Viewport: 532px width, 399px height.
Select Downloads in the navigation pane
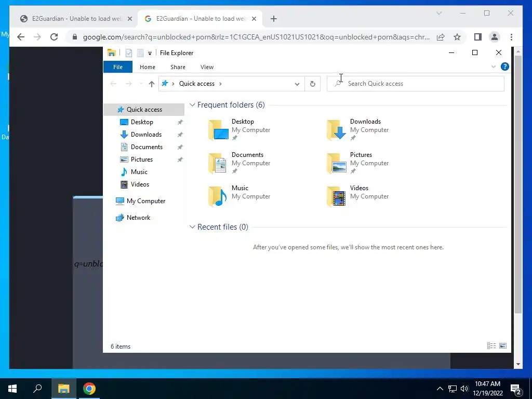coord(146,135)
